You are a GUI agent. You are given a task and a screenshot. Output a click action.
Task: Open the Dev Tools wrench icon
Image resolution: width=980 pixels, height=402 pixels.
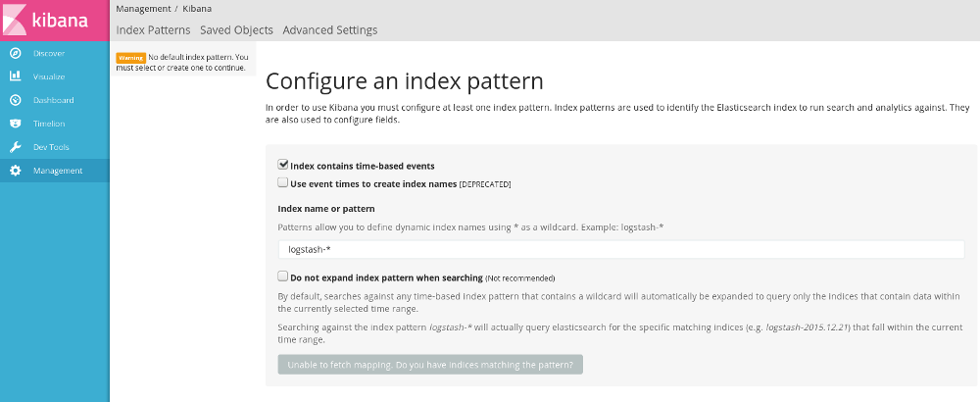point(16,147)
